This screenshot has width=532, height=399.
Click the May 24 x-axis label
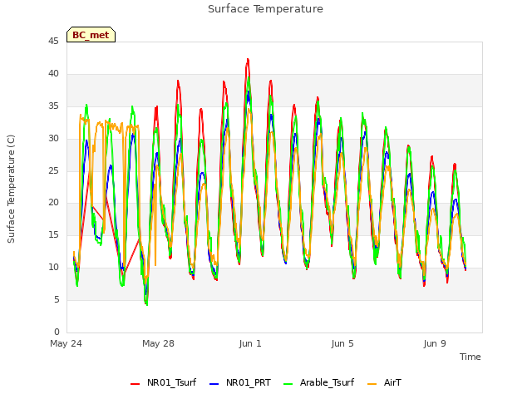tap(66, 343)
